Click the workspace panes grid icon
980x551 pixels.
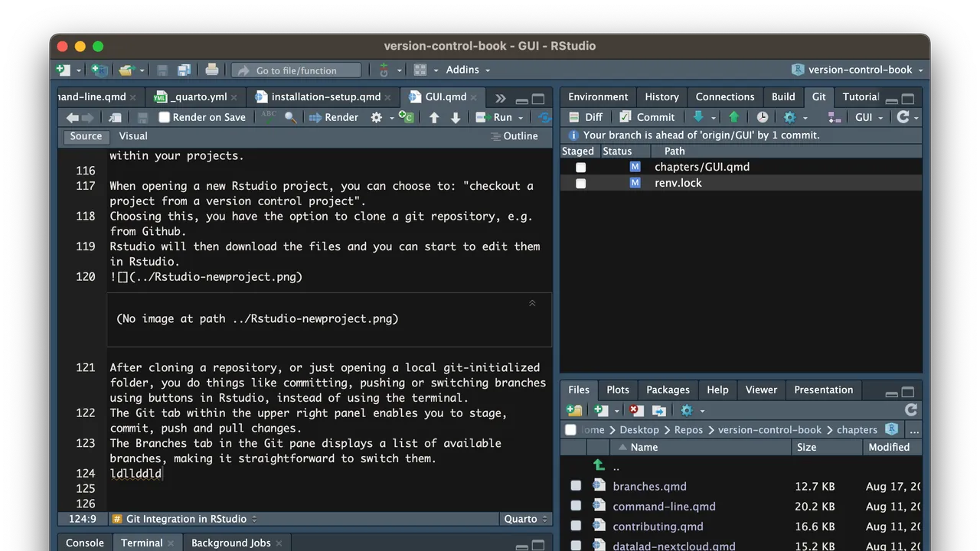coord(420,70)
